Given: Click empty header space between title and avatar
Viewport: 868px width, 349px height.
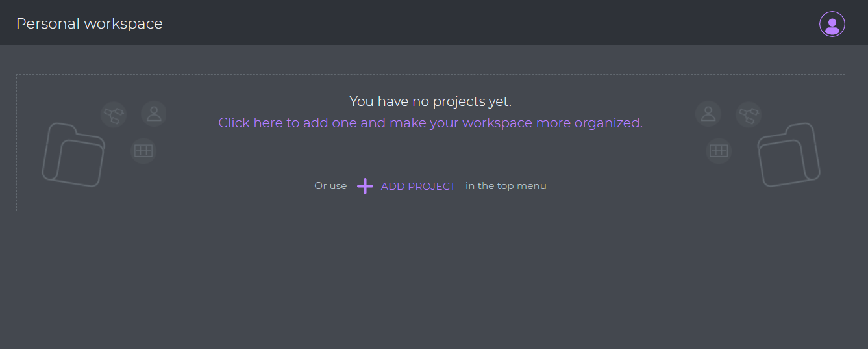Looking at the screenshot, I should [x=487, y=24].
